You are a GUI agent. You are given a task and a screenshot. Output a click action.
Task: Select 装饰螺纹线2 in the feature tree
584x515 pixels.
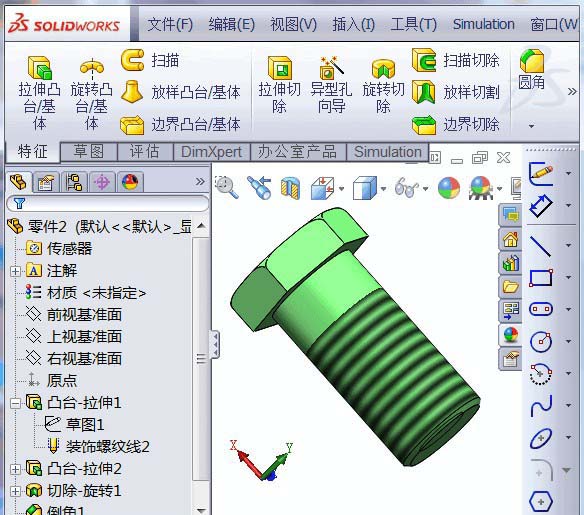(98, 447)
